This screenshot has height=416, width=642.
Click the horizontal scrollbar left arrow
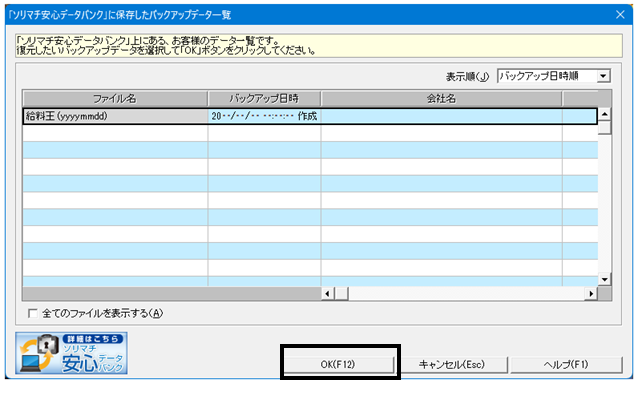coord(328,294)
